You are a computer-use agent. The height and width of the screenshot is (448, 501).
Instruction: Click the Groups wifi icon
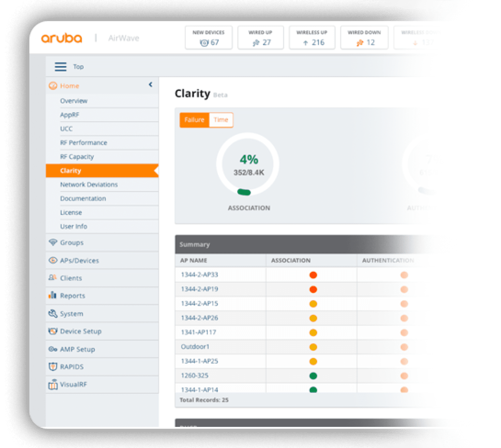point(53,242)
